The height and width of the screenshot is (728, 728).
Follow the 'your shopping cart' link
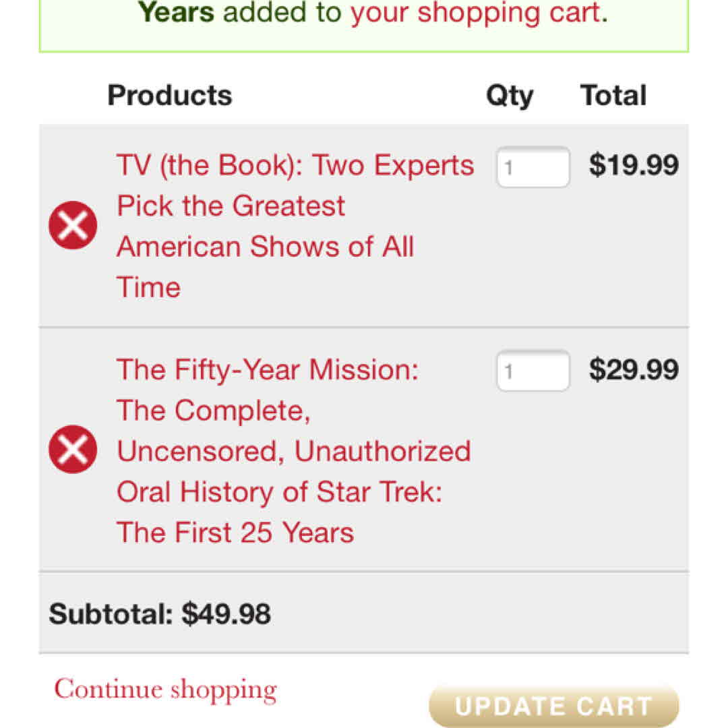point(475,11)
